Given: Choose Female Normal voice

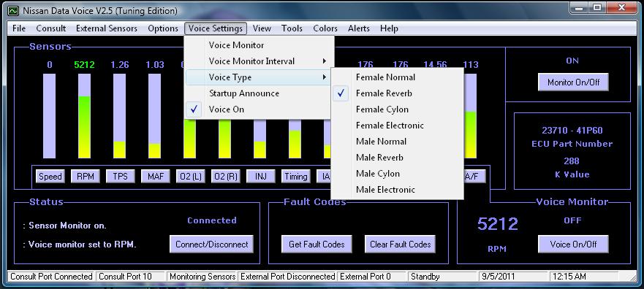Looking at the screenshot, I should pyautogui.click(x=397, y=77).
